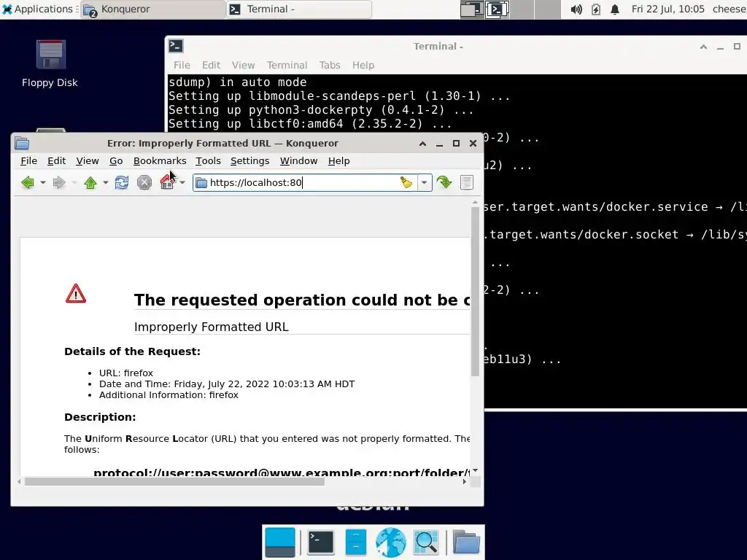Click the scroll-right arrow of horizontal scrollbar
Viewport: 747px width, 560px height.
pos(465,481)
